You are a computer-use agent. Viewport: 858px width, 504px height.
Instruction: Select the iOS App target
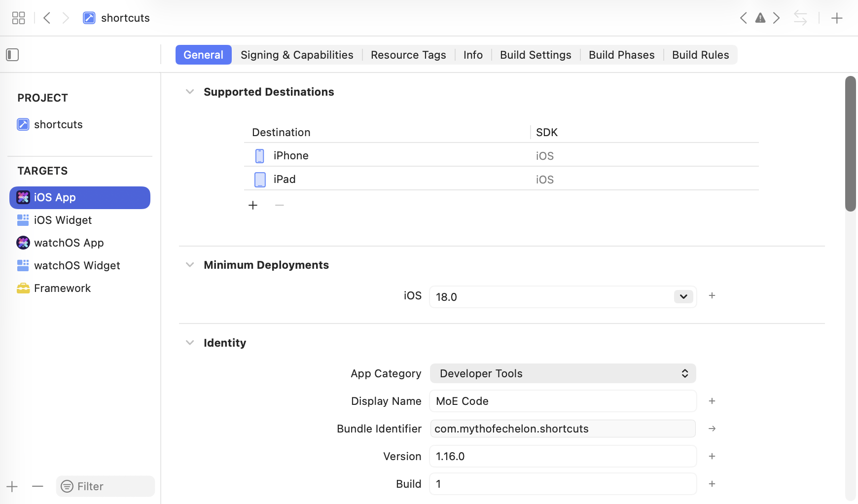click(80, 198)
